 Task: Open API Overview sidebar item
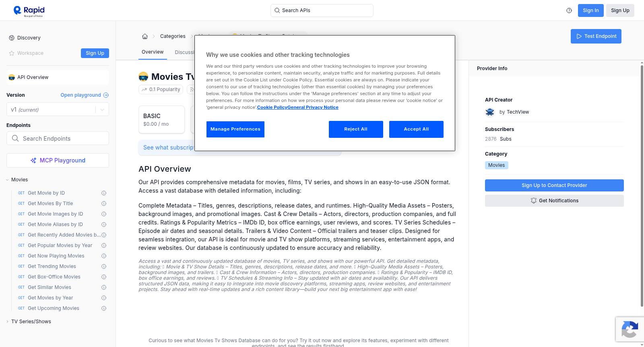tap(58, 77)
